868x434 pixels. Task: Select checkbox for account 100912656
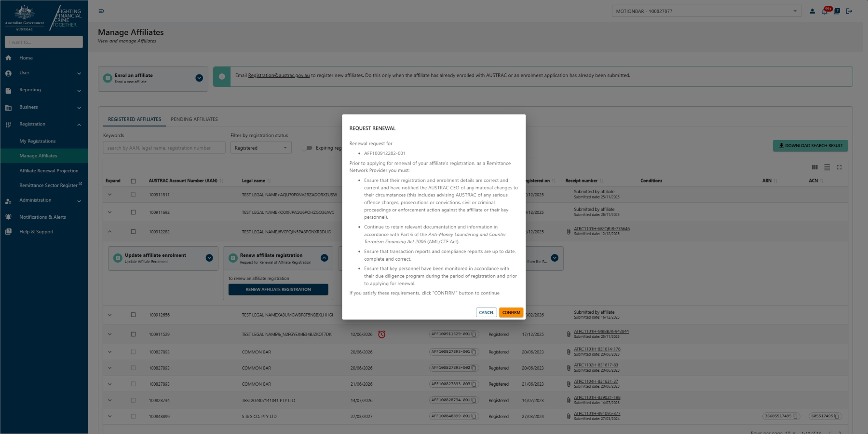(133, 315)
